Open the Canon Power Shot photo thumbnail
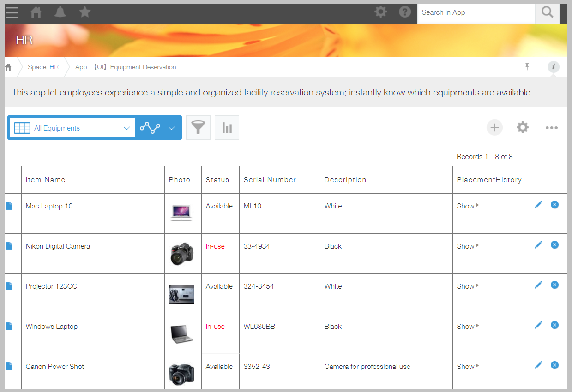This screenshot has width=572, height=392. [x=181, y=374]
